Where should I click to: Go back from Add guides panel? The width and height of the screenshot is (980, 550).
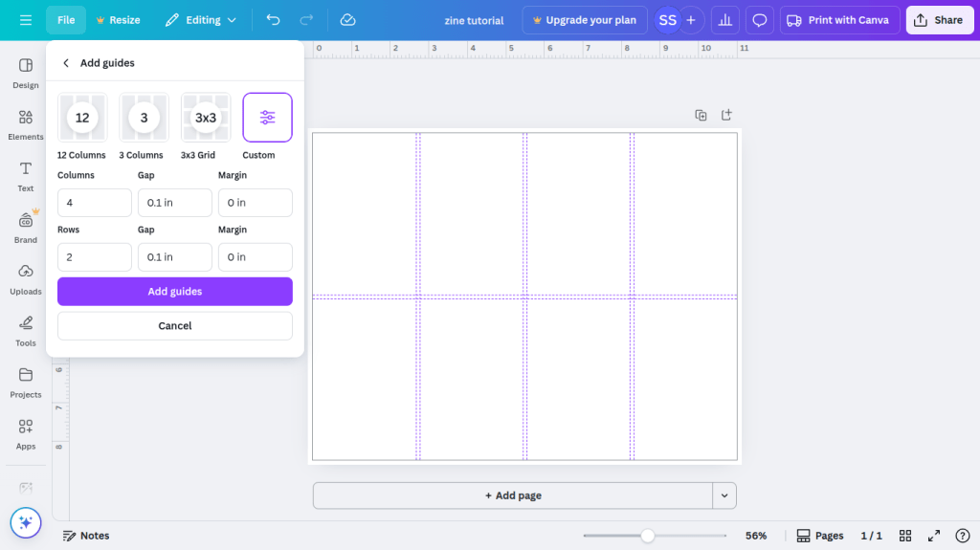[x=66, y=63]
